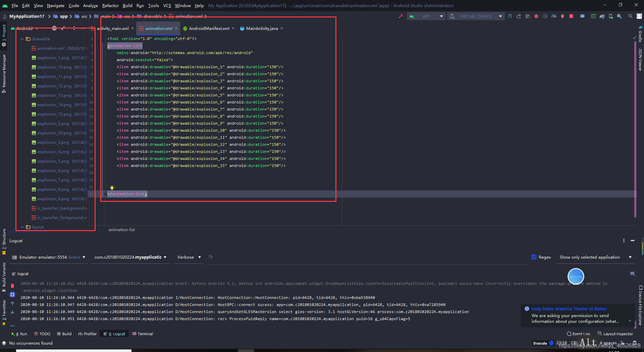Open the Analyze menu
This screenshot has height=352, width=644.
91,5
